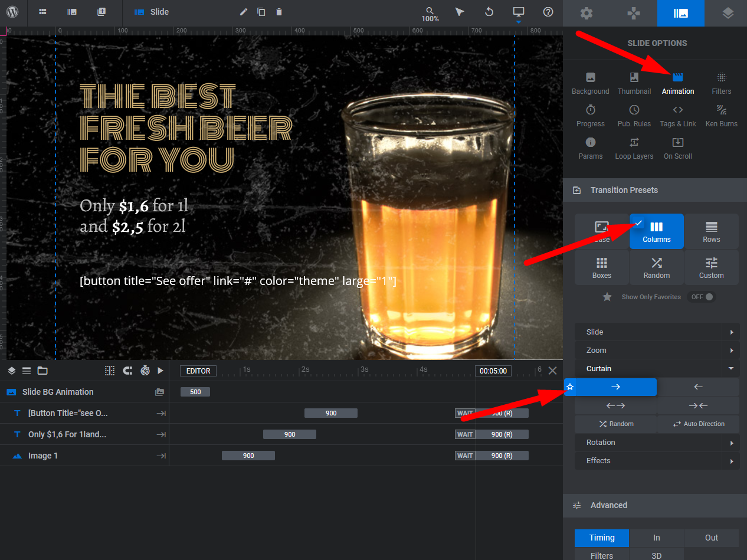
Task: Collapse the Curtain transitions group
Action: click(x=657, y=369)
